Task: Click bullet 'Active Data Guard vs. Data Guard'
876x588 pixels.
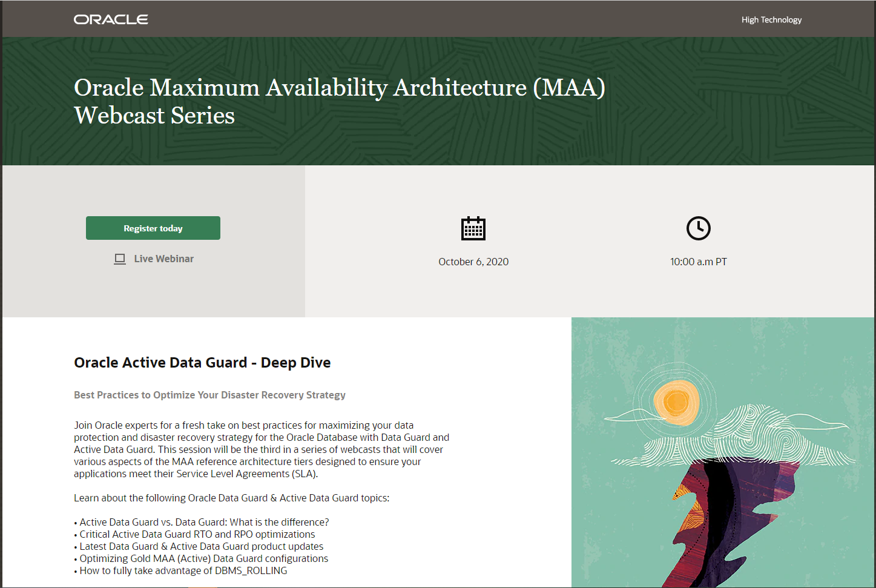Action: tap(202, 522)
